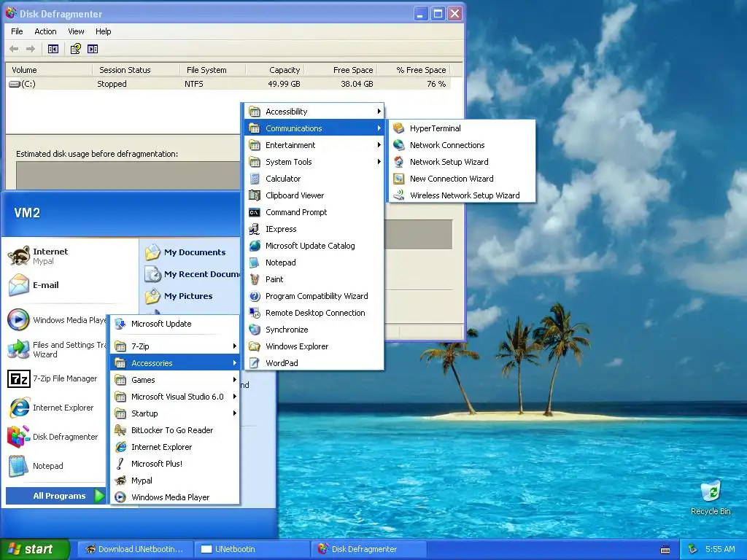Expand the 7-Zip program folder

coord(175,346)
